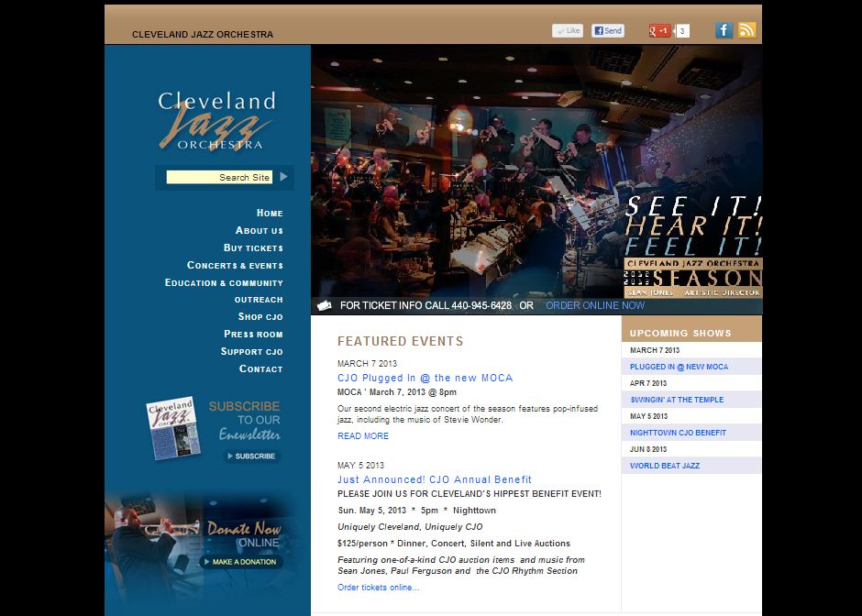Open Plugged In @ New MOCA upcoming show
The height and width of the screenshot is (616, 862).
679,367
